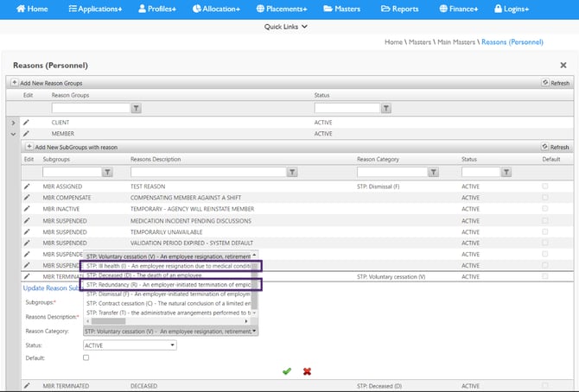
Task: Close the Reasons (Personnel) panel
Action: 563,65
